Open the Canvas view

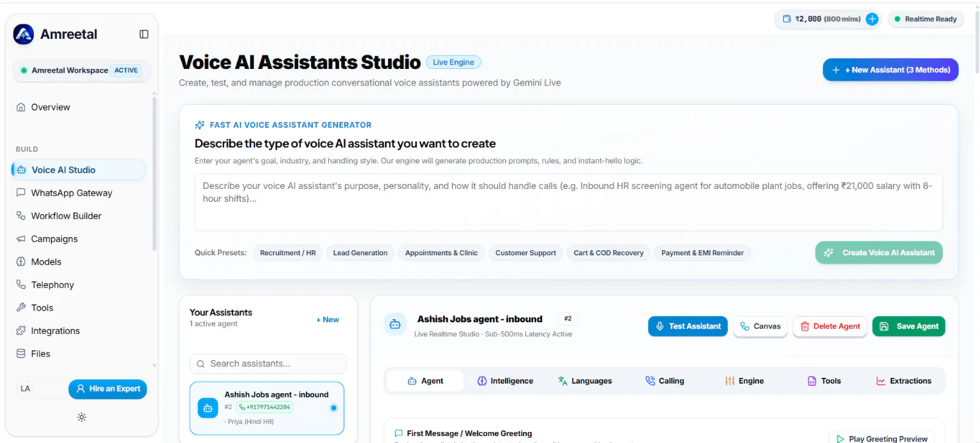pyautogui.click(x=760, y=326)
